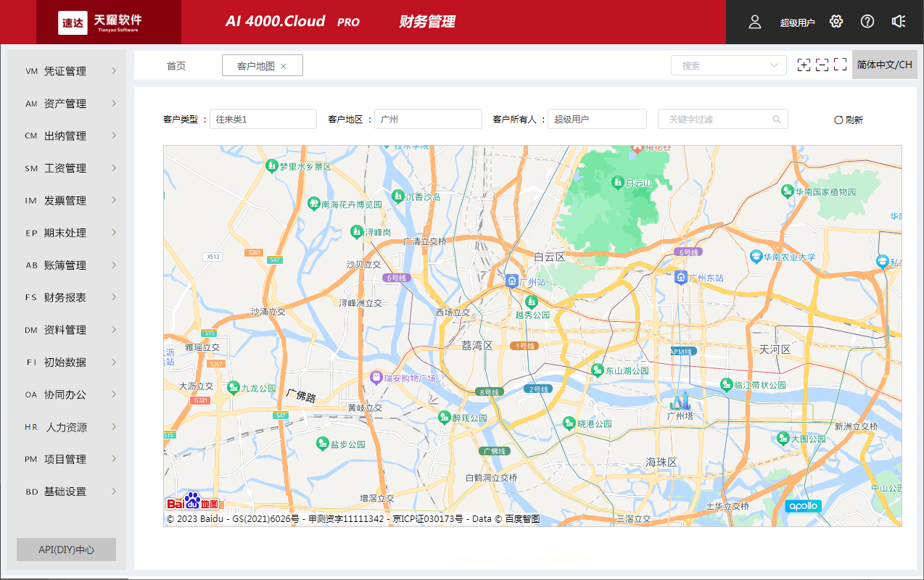Click the user profile avatar icon
This screenshot has height=580, width=924.
[x=755, y=22]
